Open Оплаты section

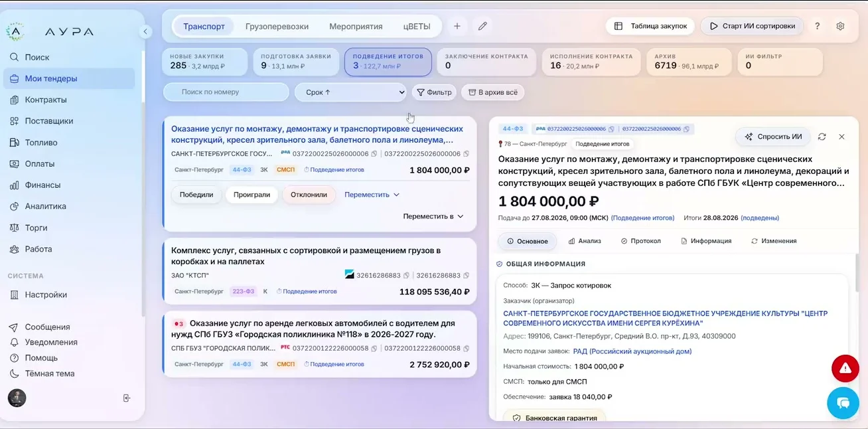pyautogui.click(x=70, y=163)
